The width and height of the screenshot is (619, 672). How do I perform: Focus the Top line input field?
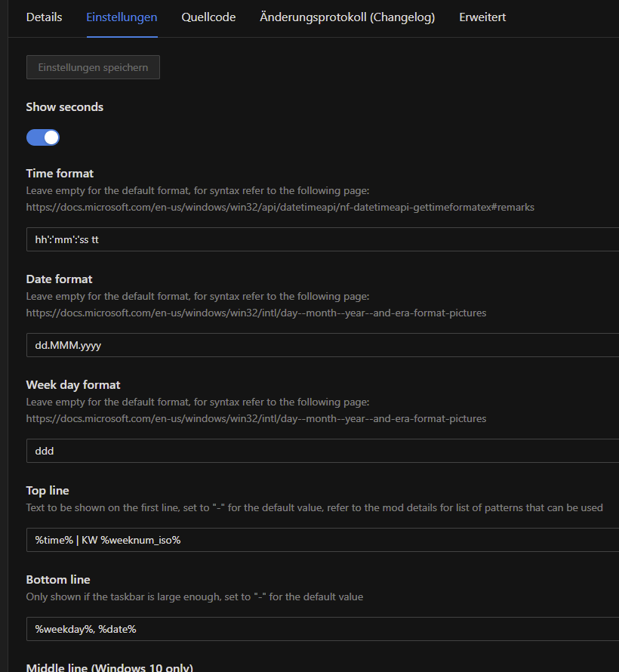322,540
